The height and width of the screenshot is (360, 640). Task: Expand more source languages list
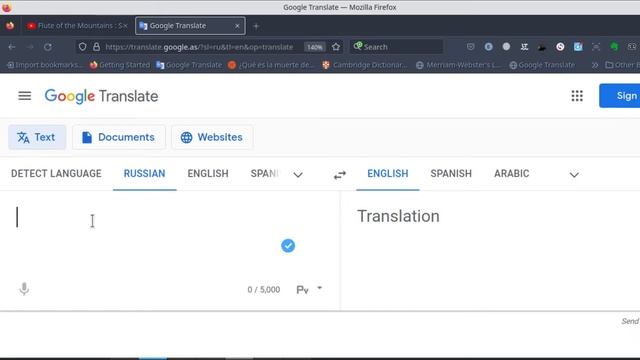pos(298,175)
